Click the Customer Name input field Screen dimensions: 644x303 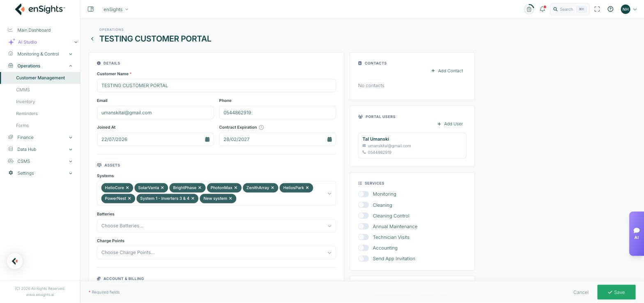click(216, 86)
